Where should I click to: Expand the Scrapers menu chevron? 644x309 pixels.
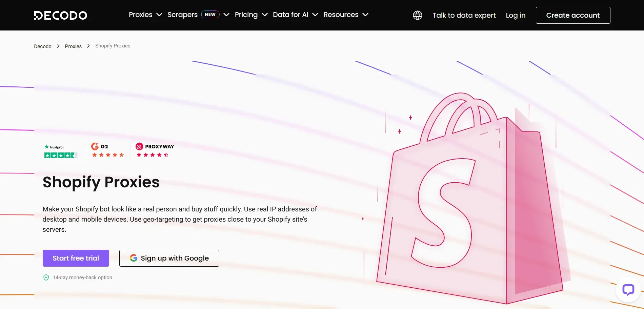(226, 15)
